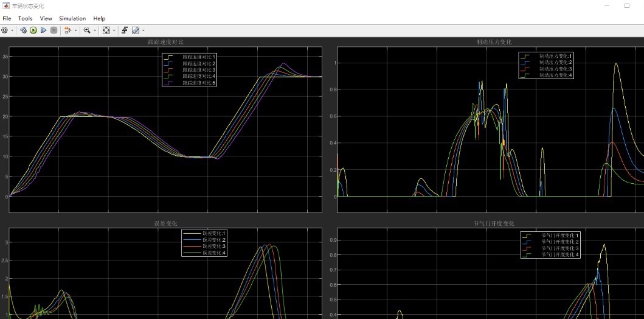Toggle the 节气门开度变化:1 legend entry
The image size is (644, 319).
click(550, 236)
